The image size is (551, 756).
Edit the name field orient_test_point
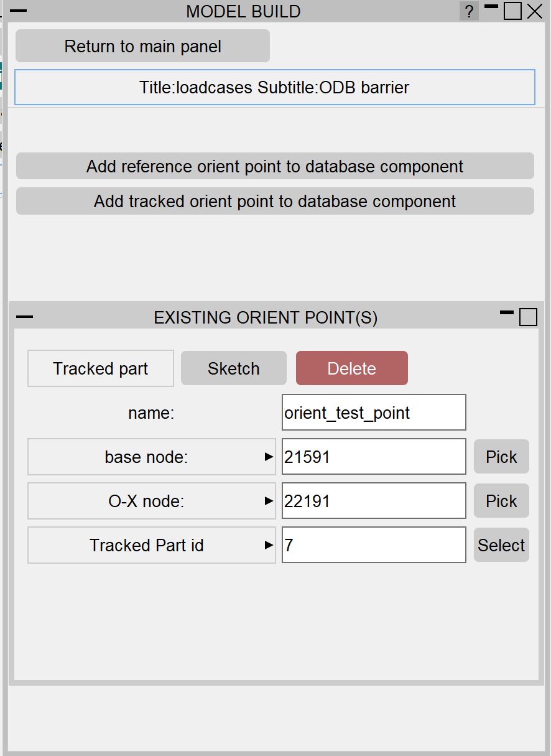[x=374, y=412]
